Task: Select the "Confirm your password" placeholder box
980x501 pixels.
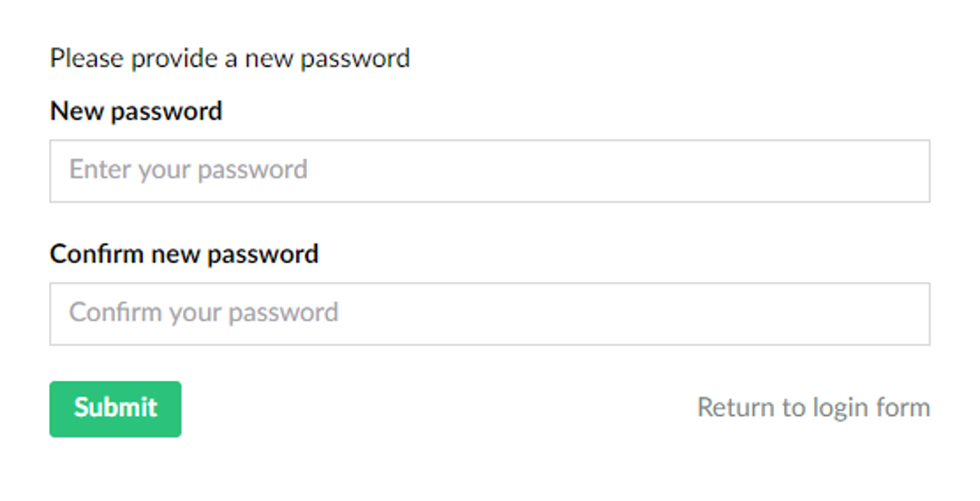Action: pyautogui.click(x=489, y=314)
